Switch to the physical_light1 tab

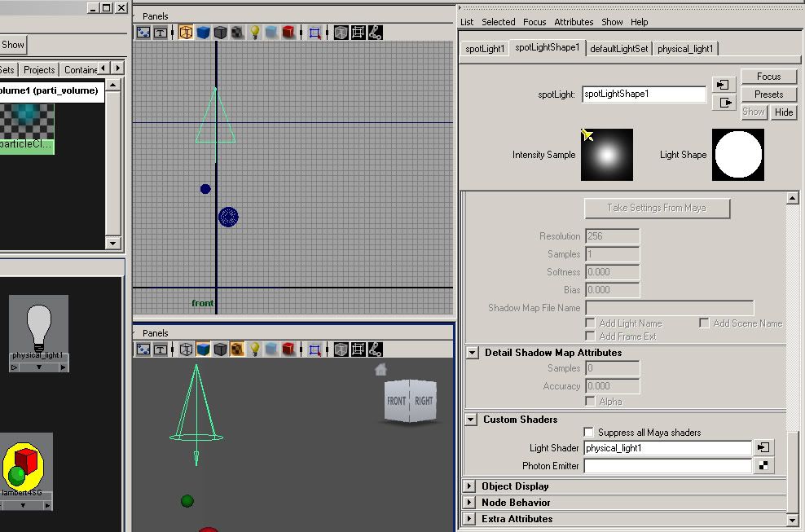[685, 49]
